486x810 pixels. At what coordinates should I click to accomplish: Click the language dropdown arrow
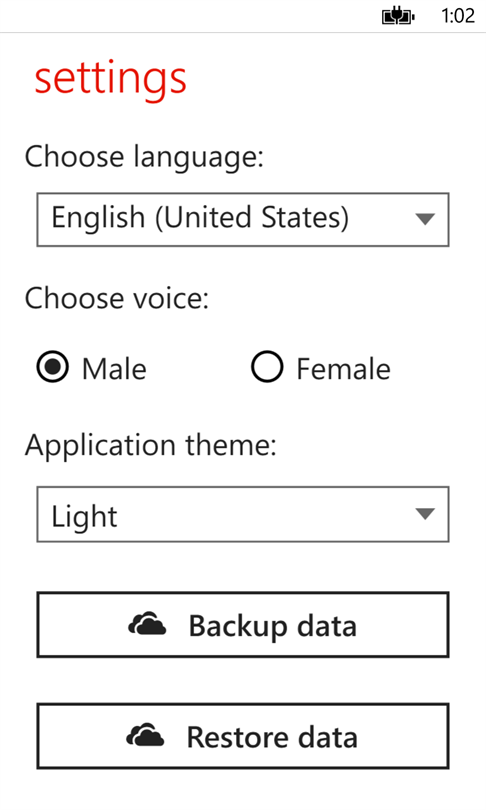coord(425,220)
